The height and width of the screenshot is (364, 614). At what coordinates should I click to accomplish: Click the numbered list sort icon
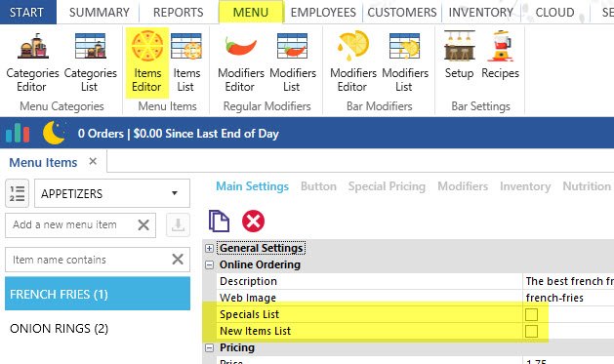click(x=17, y=193)
